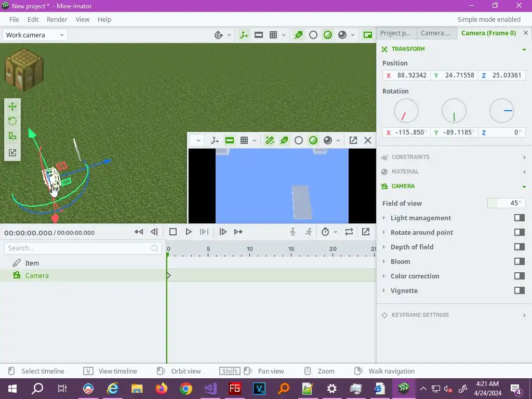Pop out the timeline panel

(x=366, y=232)
